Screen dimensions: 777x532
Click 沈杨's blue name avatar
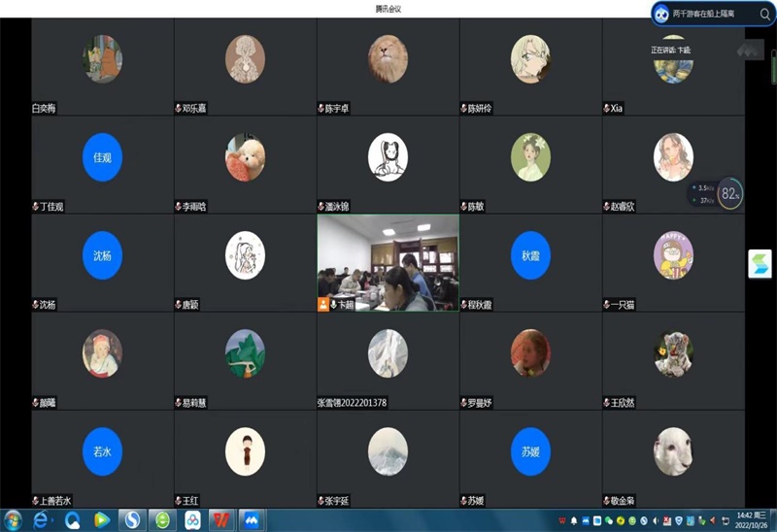(x=102, y=254)
